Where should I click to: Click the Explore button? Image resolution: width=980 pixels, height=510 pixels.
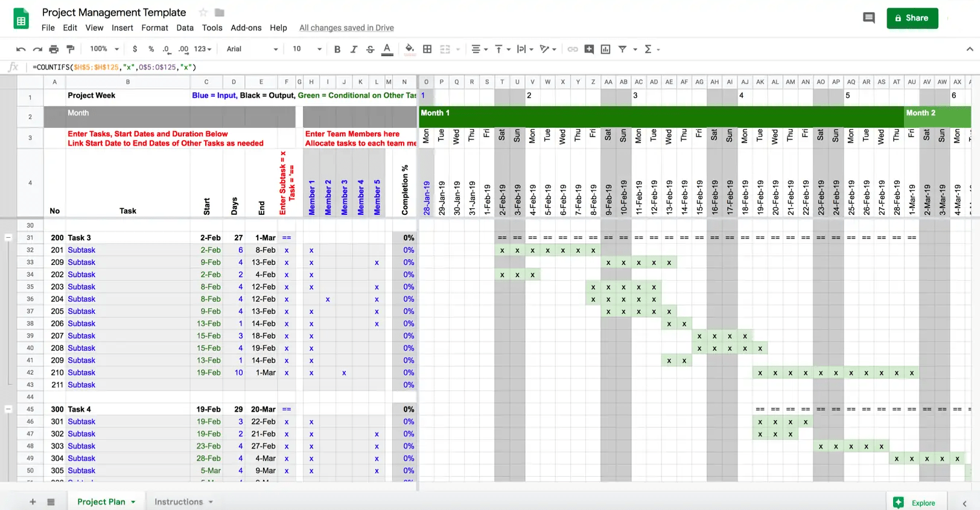click(x=917, y=503)
